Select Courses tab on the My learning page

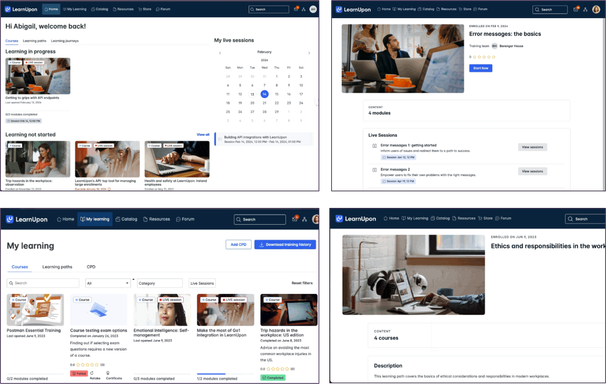pos(20,267)
